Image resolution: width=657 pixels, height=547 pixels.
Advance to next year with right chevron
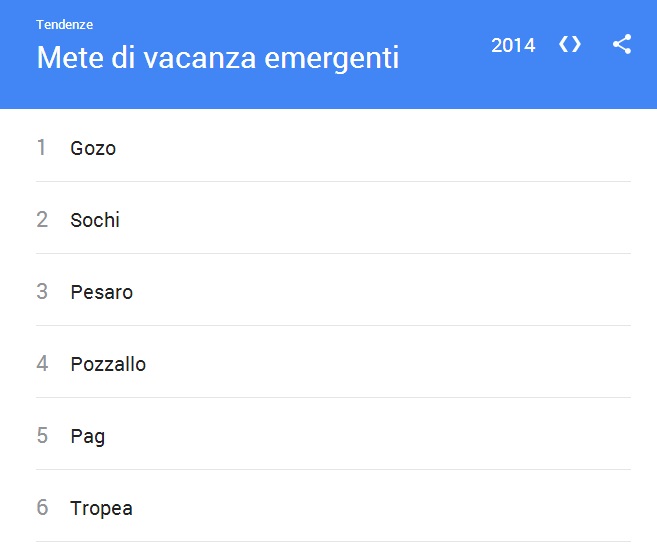pyautogui.click(x=577, y=45)
